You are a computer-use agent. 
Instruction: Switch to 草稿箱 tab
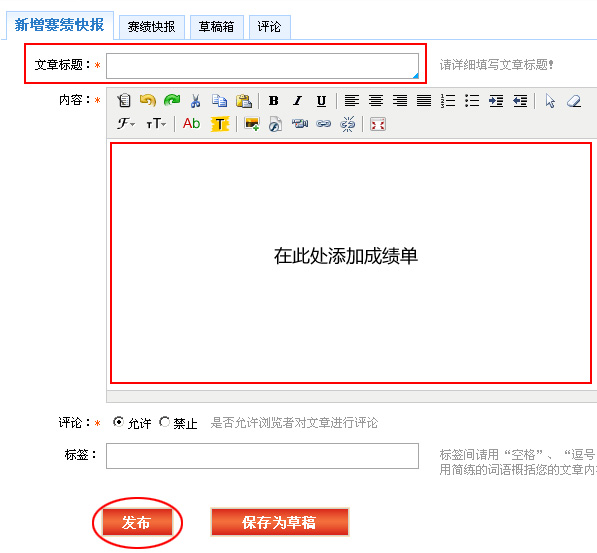216,27
